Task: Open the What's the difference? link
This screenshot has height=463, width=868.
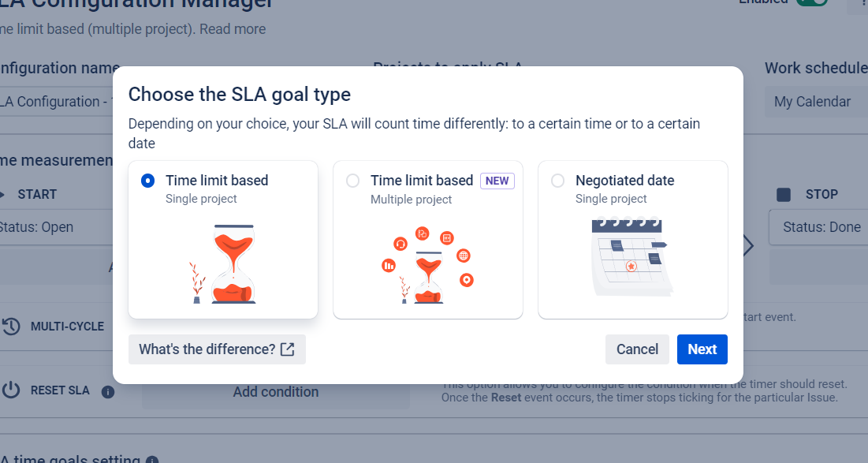Action: click(207, 349)
